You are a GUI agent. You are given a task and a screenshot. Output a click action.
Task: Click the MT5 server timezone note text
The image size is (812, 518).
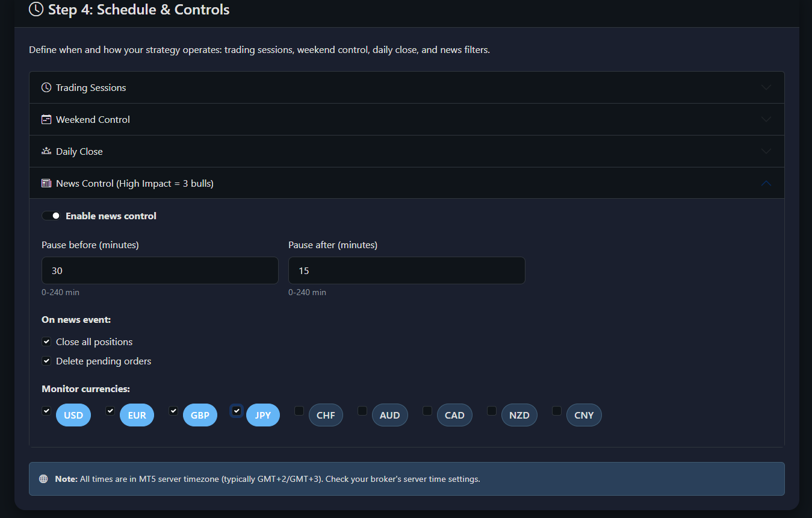[267, 479]
